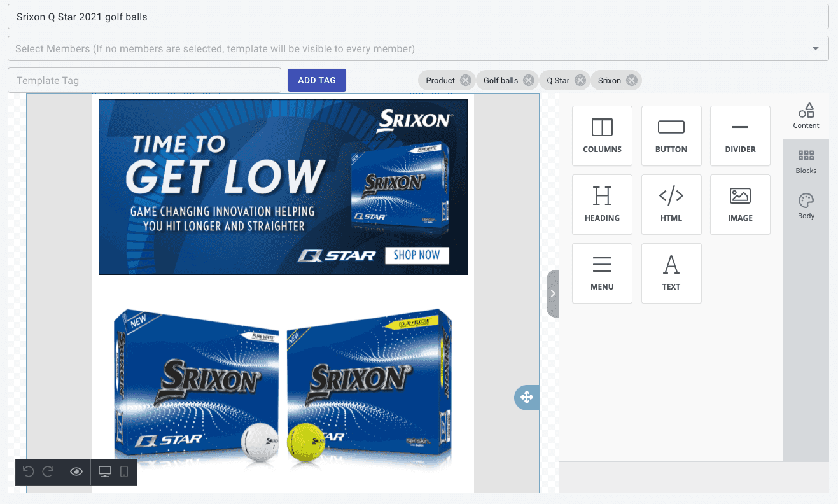Add an HTML content block
838x504 pixels.
click(x=671, y=204)
